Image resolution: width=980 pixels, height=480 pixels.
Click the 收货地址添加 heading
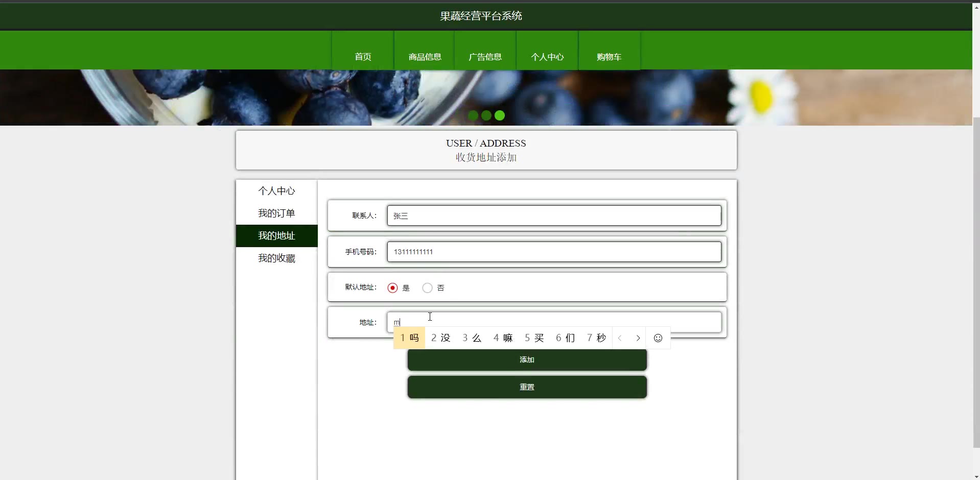click(x=486, y=157)
